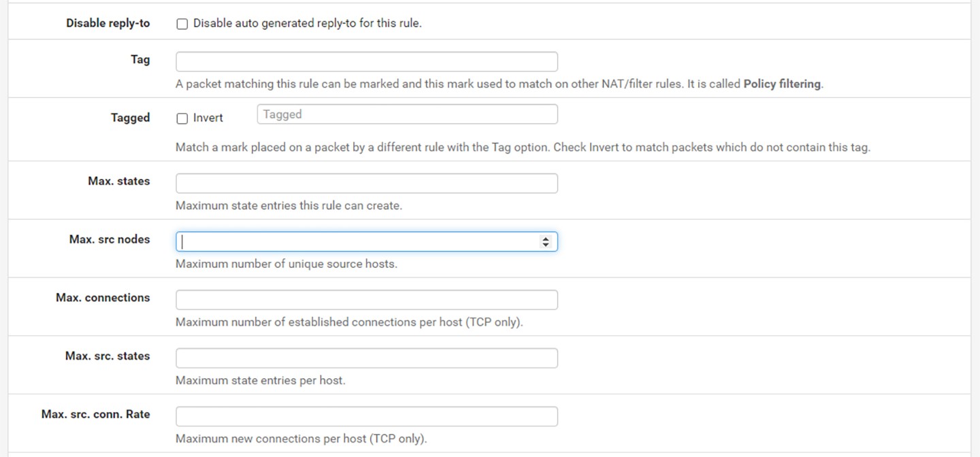The image size is (980, 457).
Task: Click the Tagged row label
Action: pyautogui.click(x=130, y=118)
